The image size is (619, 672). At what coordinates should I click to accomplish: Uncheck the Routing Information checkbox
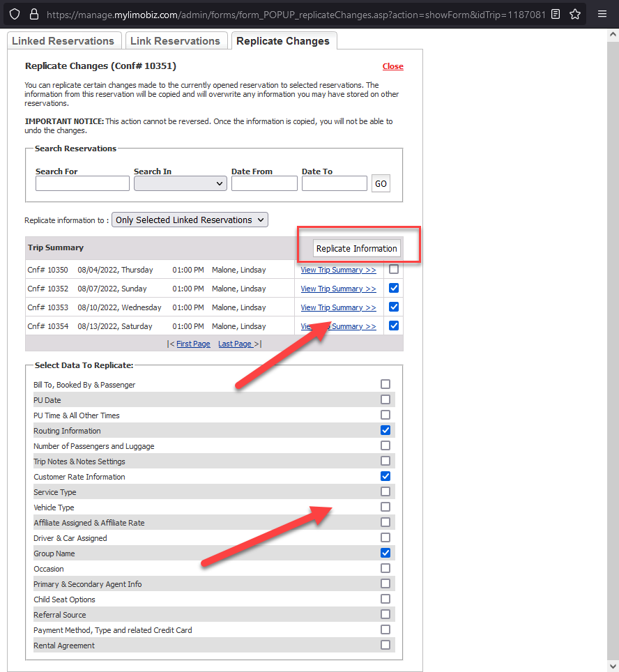click(385, 430)
